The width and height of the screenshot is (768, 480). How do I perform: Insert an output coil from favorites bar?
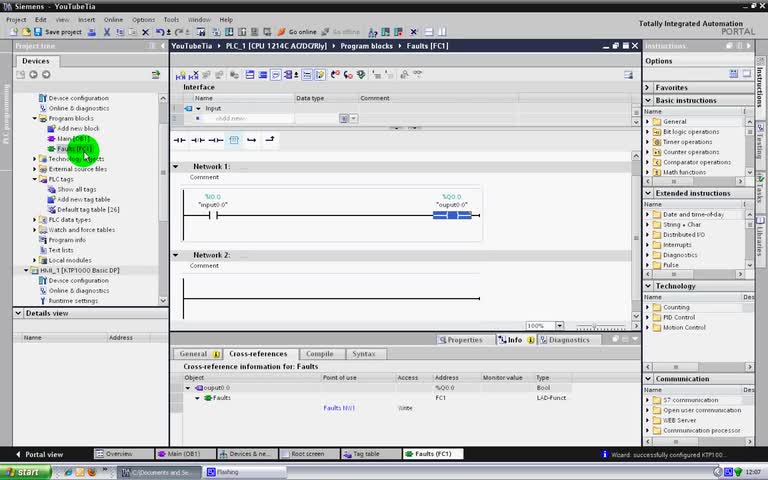tap(216, 140)
